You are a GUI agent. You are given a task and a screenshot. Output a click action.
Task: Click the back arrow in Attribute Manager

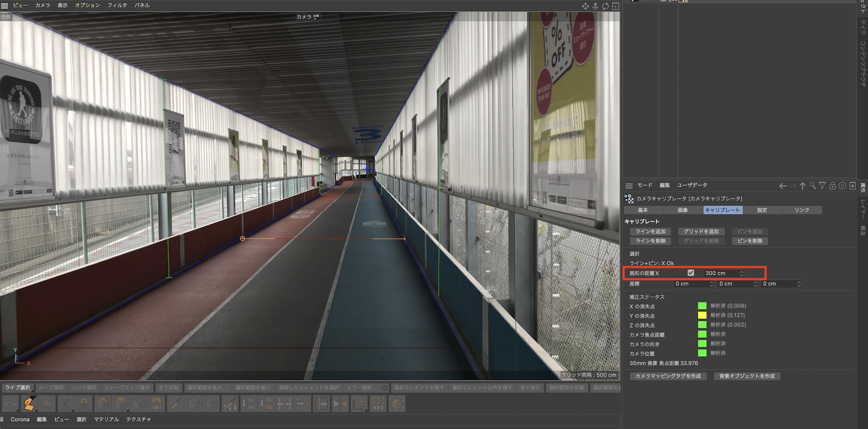pyautogui.click(x=783, y=186)
